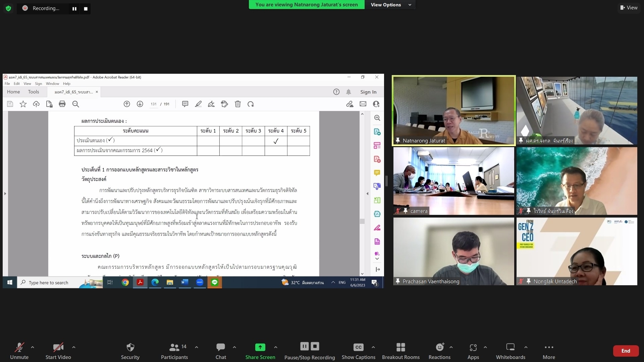The image size is (644, 362).
Task: Open the find text magnifier in Acrobat
Action: coord(76,104)
